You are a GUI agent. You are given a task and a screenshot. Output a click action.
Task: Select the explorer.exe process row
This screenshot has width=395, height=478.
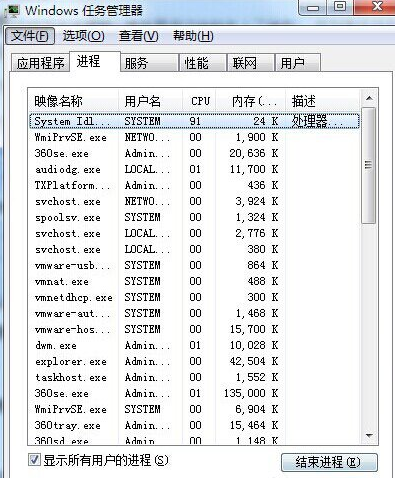click(194, 361)
